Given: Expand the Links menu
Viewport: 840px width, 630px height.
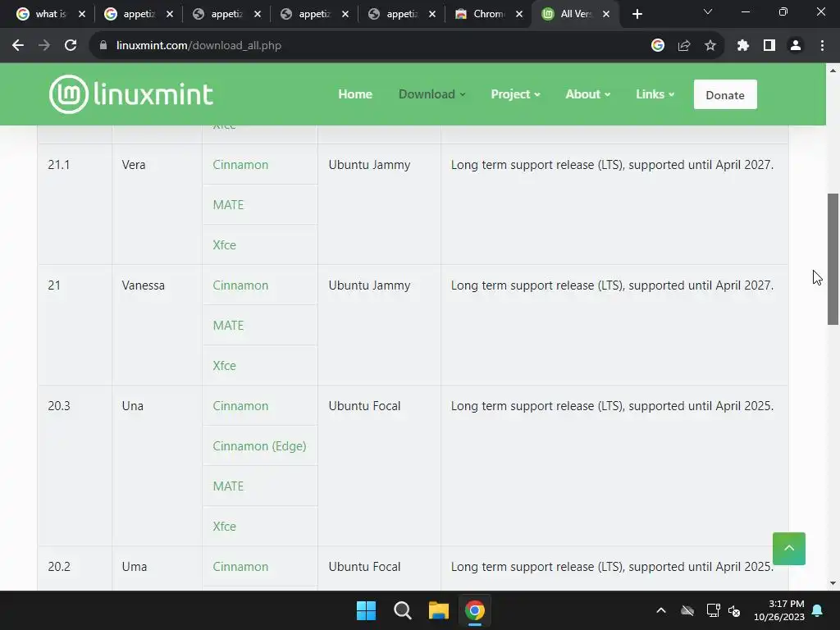Looking at the screenshot, I should tap(655, 94).
